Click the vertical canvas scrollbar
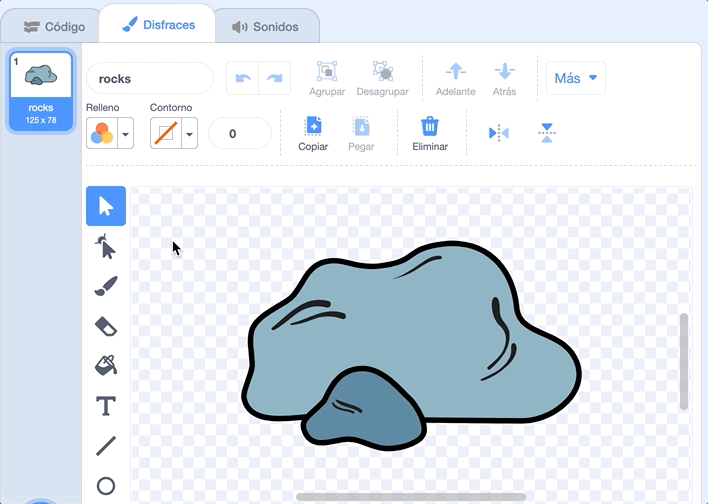 (684, 361)
